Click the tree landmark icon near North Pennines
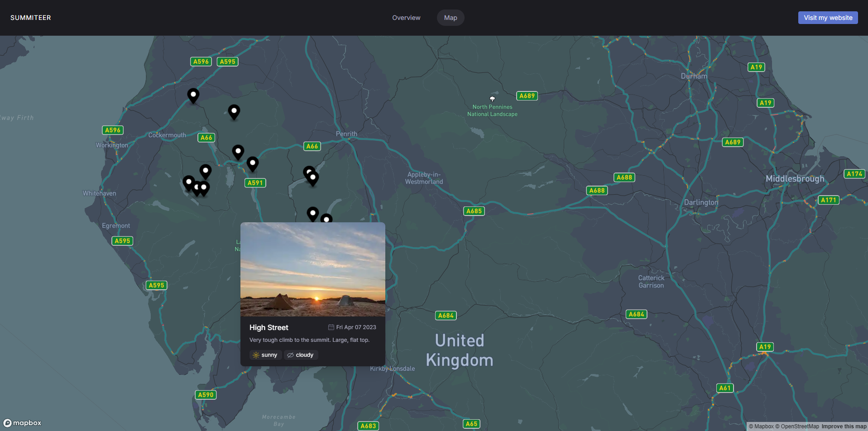868x431 pixels. point(492,98)
